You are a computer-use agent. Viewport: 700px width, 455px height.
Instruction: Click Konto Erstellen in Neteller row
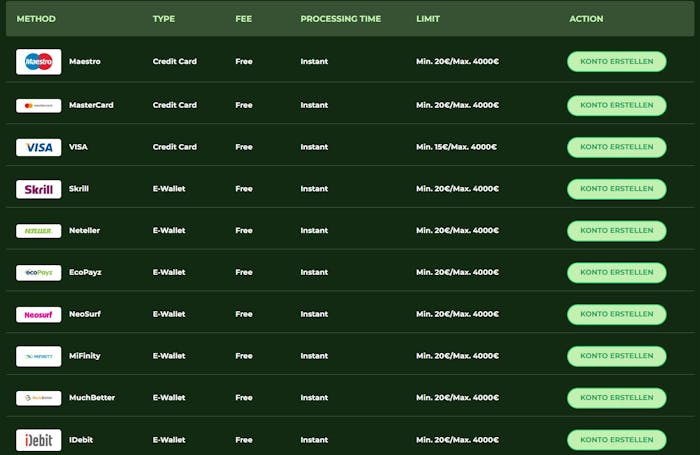(617, 231)
